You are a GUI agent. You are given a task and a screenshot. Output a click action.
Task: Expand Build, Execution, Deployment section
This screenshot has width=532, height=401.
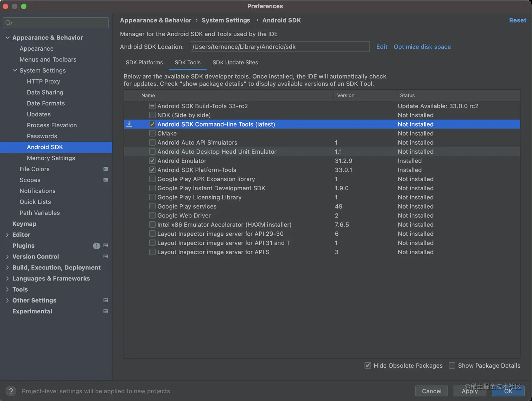[x=7, y=267]
